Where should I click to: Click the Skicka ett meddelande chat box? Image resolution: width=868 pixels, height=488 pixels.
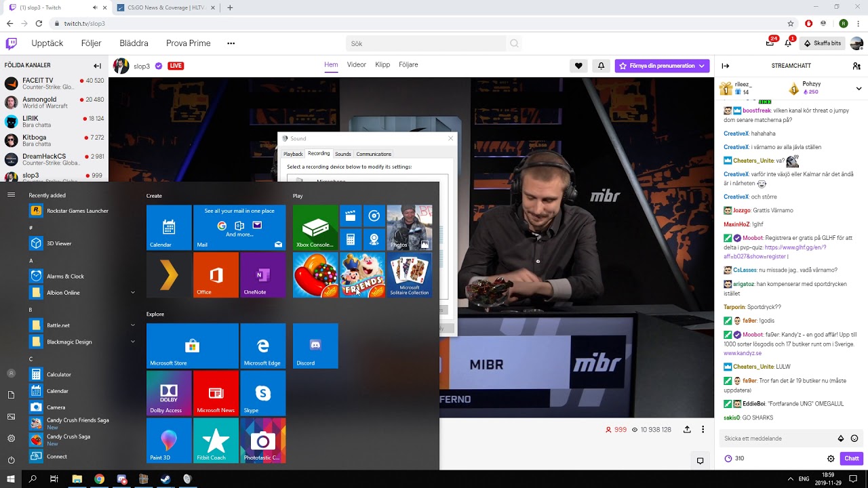coord(778,439)
